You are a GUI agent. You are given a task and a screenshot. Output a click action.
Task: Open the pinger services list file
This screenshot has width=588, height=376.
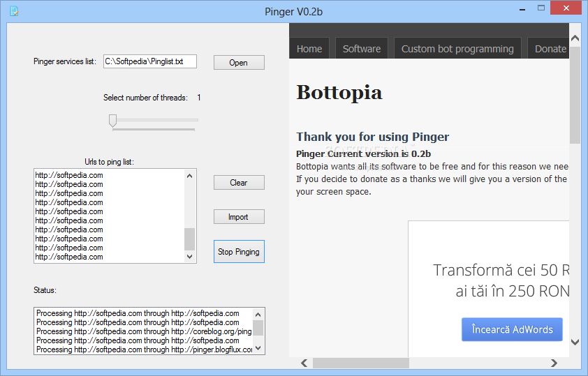tap(239, 63)
